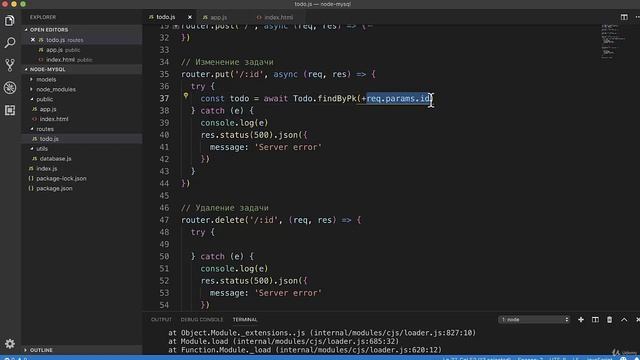
Task: Open the OUTPUT panel tab
Action: point(161,320)
